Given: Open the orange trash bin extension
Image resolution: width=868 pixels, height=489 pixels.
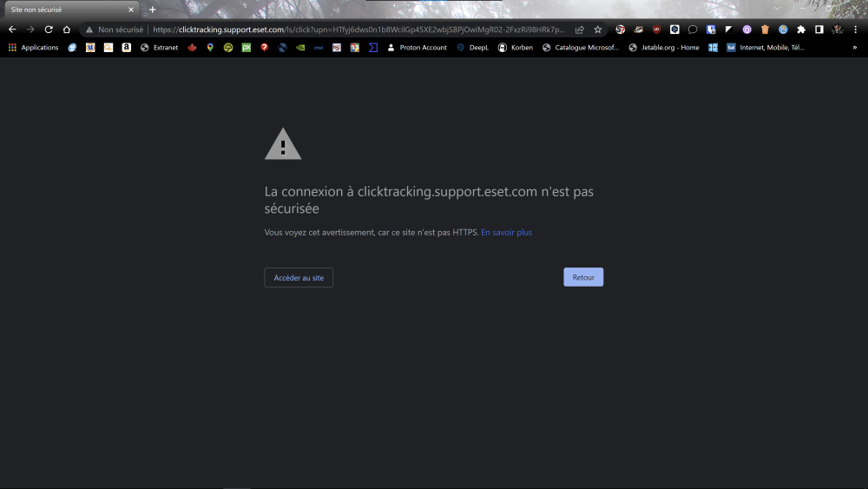Looking at the screenshot, I should [x=765, y=30].
